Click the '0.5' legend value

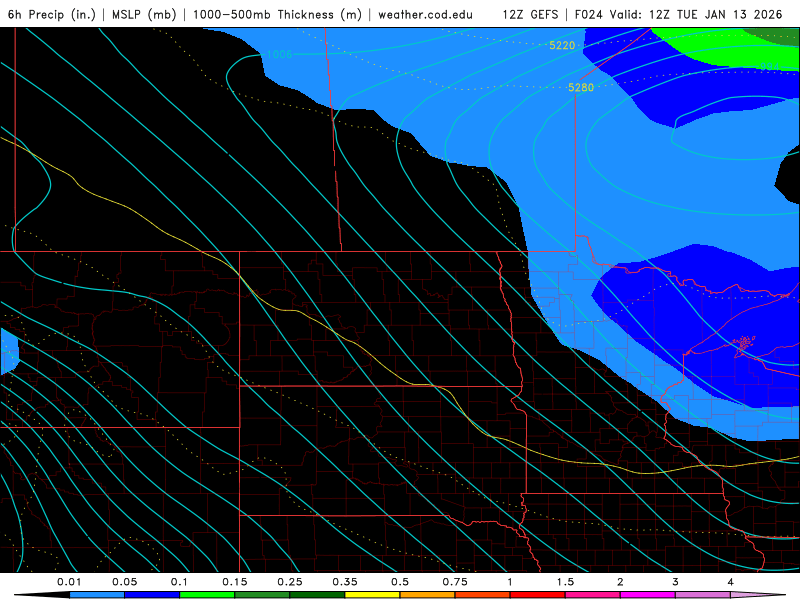(x=400, y=582)
